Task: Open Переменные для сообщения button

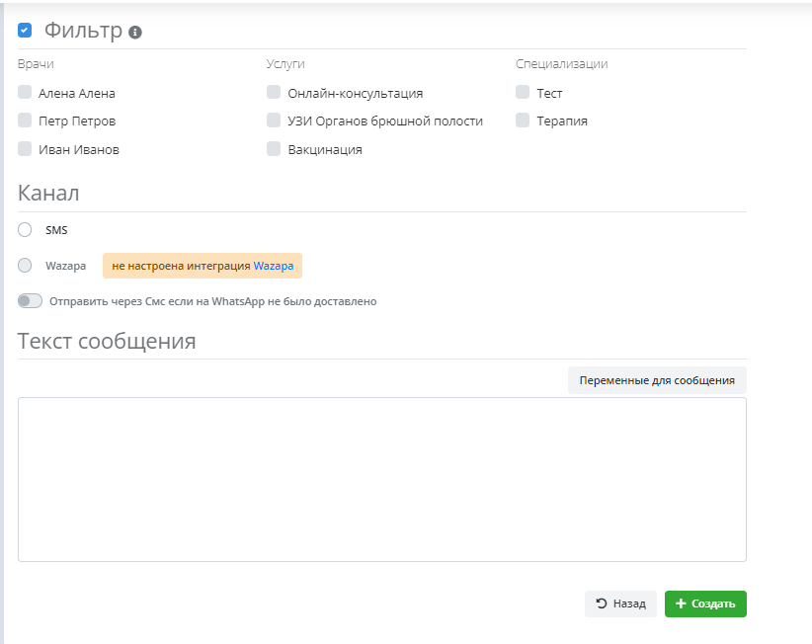Action: pos(656,380)
